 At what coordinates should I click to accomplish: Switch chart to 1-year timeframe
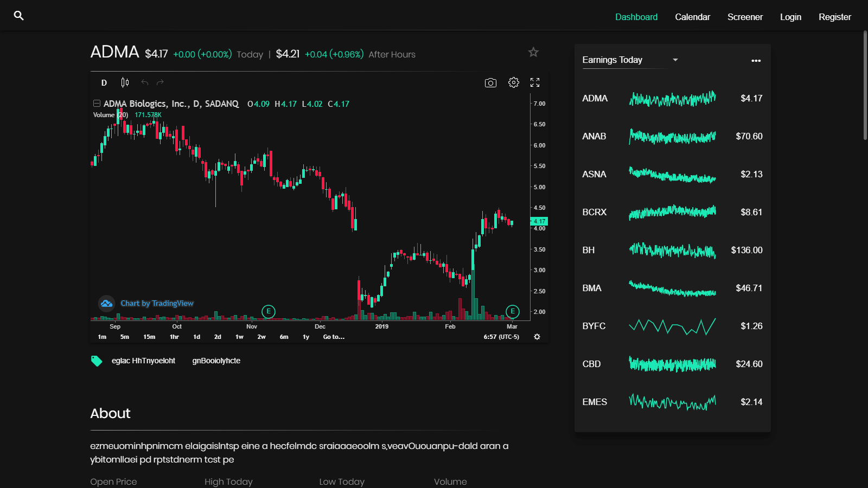pos(305,337)
